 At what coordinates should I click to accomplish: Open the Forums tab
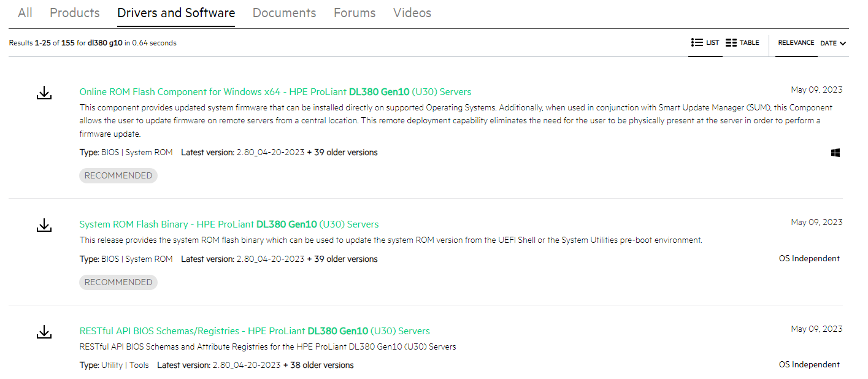coord(355,13)
